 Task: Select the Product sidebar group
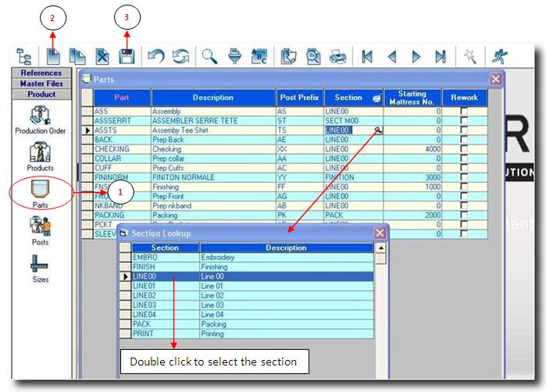[x=41, y=94]
